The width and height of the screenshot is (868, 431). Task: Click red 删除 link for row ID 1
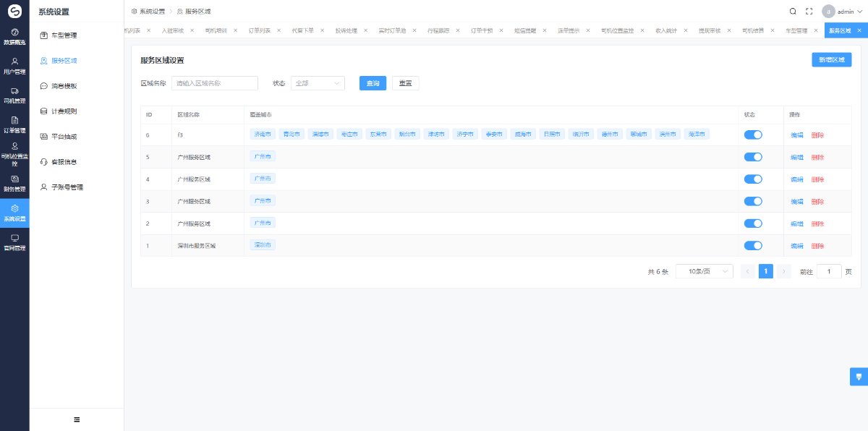pyautogui.click(x=817, y=246)
